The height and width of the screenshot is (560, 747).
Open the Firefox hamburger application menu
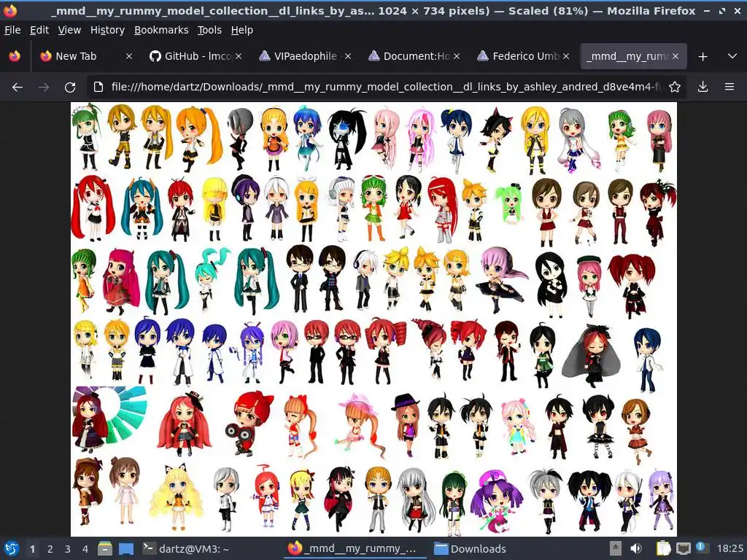729,87
